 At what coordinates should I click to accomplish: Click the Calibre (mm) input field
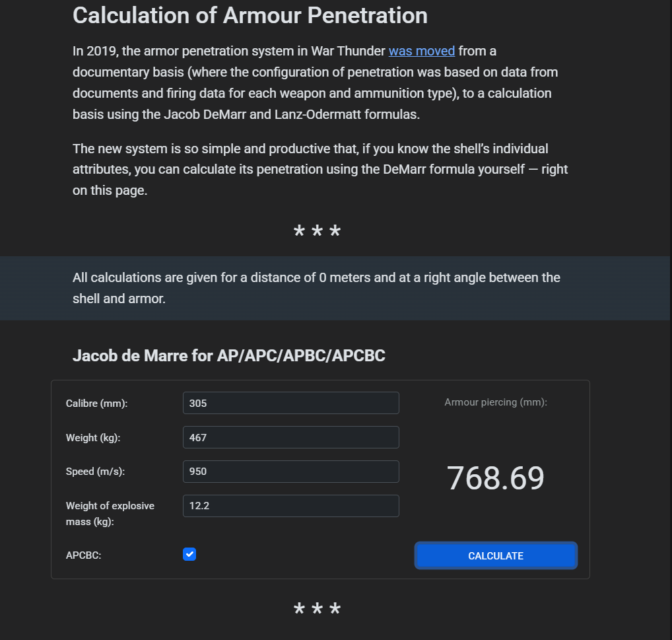coord(290,403)
